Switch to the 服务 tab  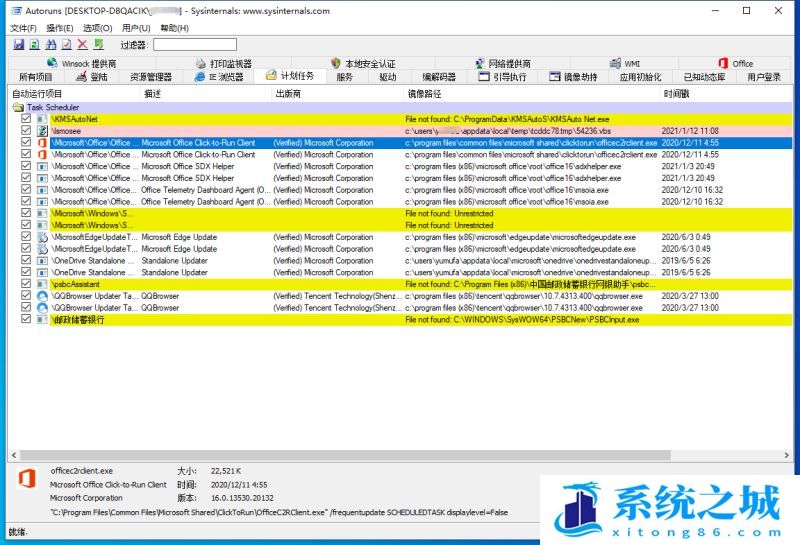click(344, 77)
